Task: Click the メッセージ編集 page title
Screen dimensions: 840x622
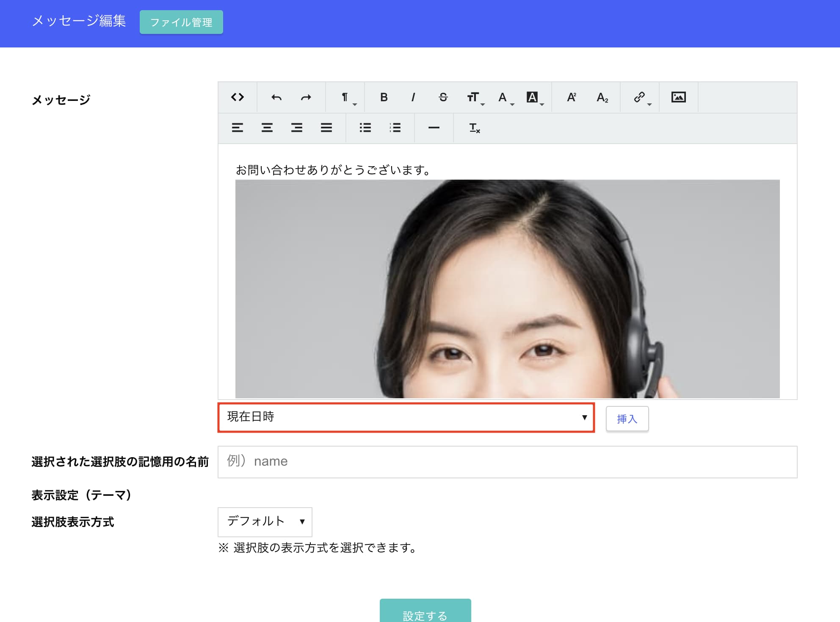Action: pyautogui.click(x=79, y=21)
